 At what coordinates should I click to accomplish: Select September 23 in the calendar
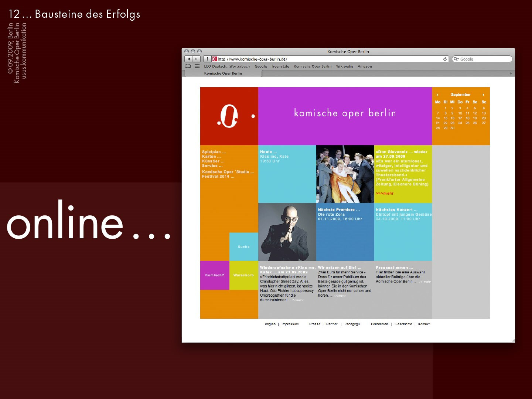point(452,123)
